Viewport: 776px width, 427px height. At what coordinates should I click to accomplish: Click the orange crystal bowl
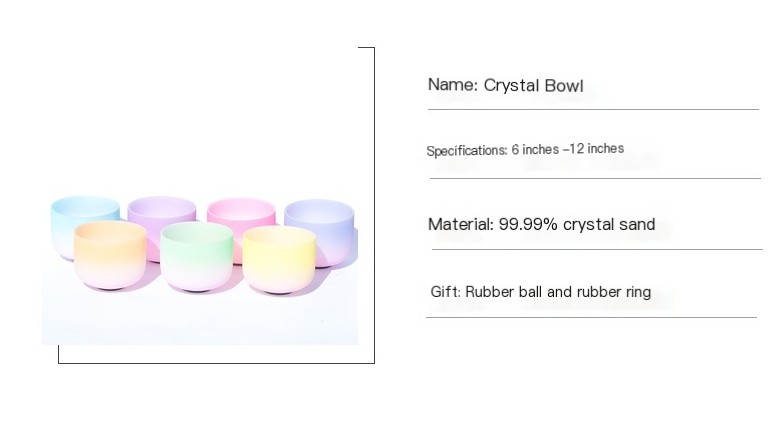tap(110, 255)
